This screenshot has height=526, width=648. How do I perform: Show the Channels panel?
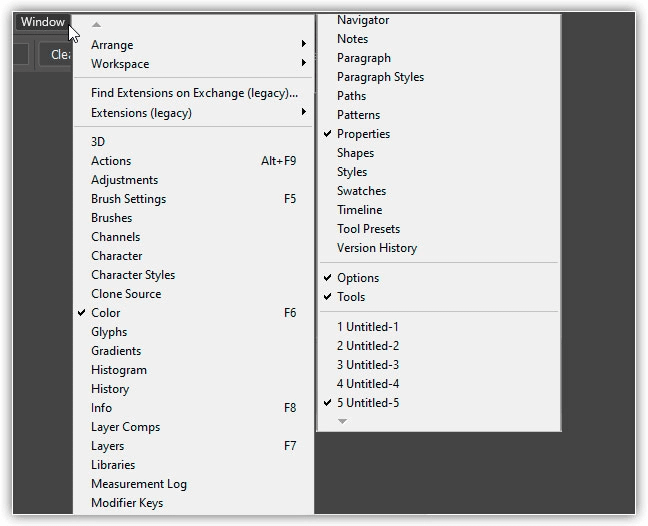[193, 237]
